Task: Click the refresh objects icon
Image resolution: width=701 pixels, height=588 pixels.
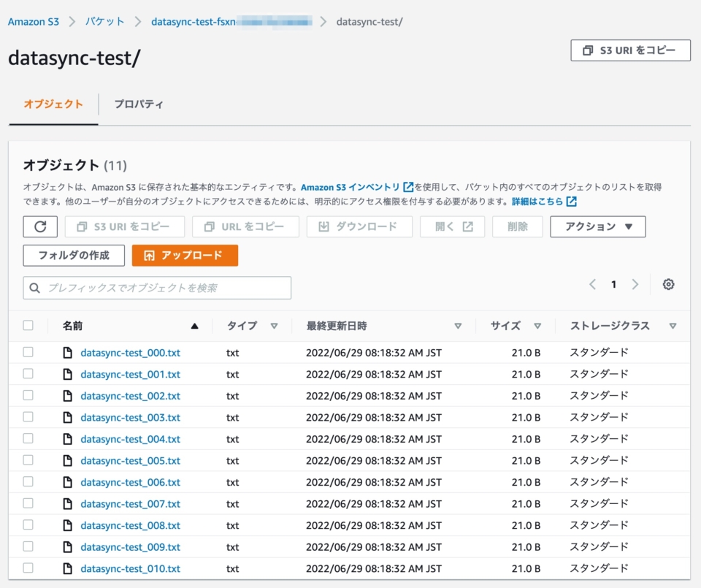Action: pyautogui.click(x=40, y=226)
